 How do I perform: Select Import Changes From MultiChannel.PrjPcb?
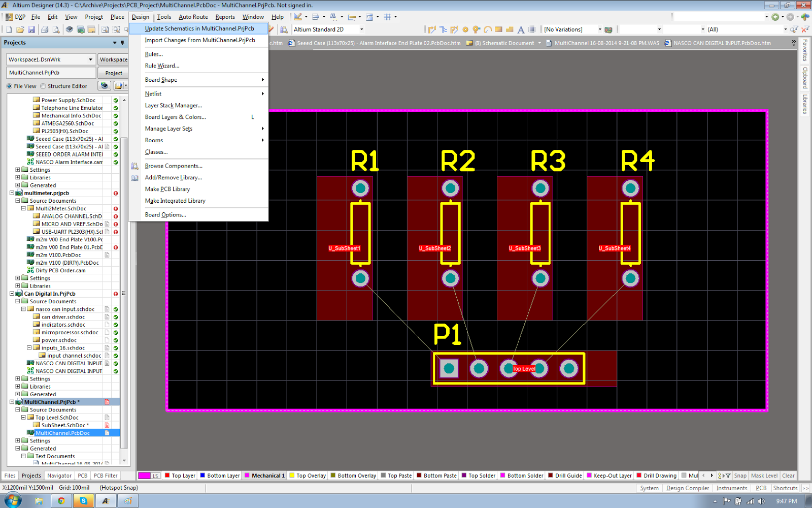click(x=199, y=40)
